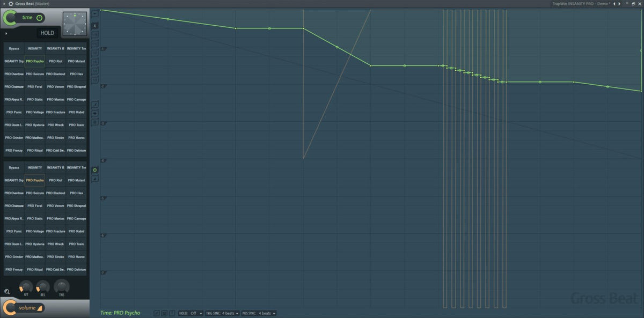Adjust the orange volume mix knob
The height and width of the screenshot is (318, 644).
pyautogui.click(x=10, y=307)
